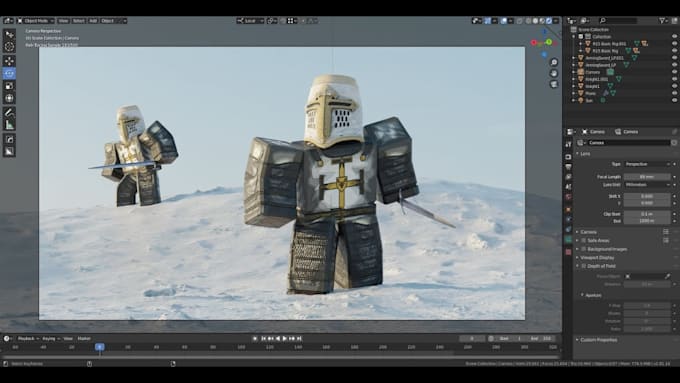Open the Marker menu in timeline
This screenshot has width=680, height=383.
84,338
